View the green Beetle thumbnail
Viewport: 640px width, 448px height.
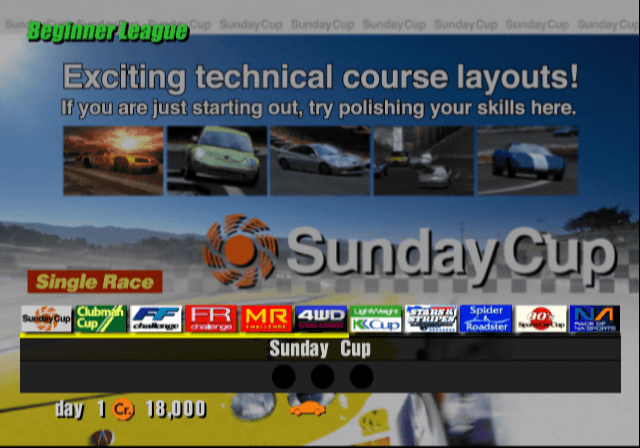(217, 160)
